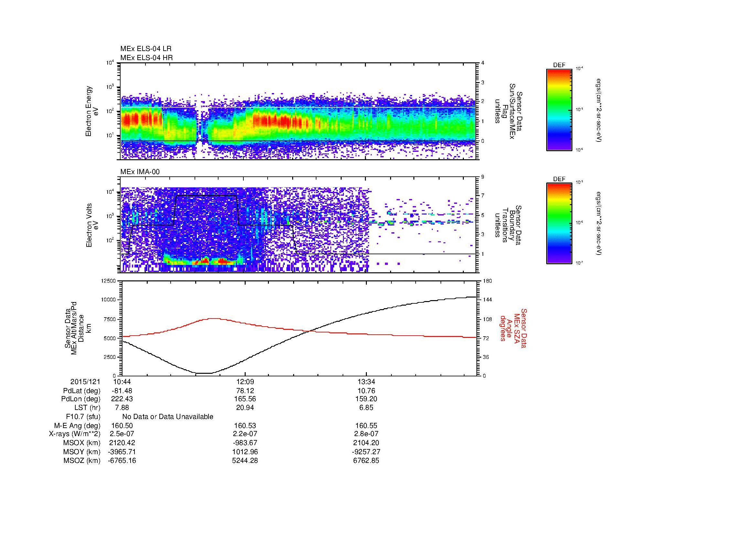Screen dimensions: 756x534
Task: Click MSOZ value '6762.85'
Action: 366,461
